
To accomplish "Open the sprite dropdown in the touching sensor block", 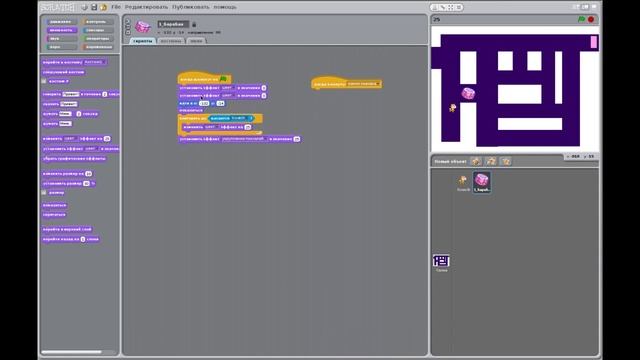I will click(x=240, y=118).
